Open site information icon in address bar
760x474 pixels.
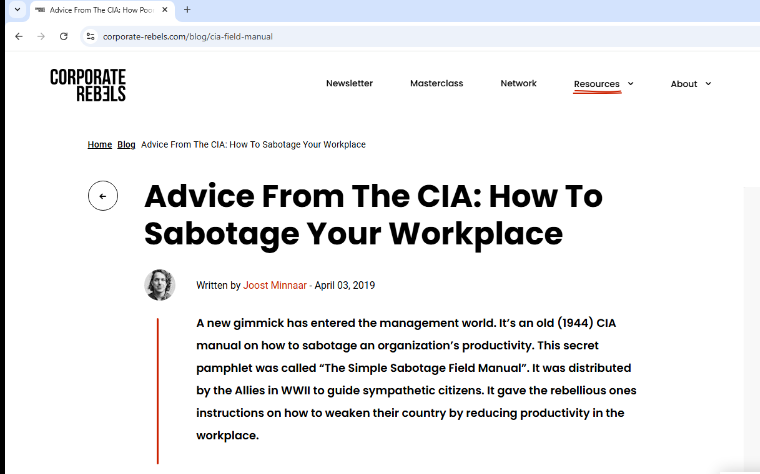[90, 36]
